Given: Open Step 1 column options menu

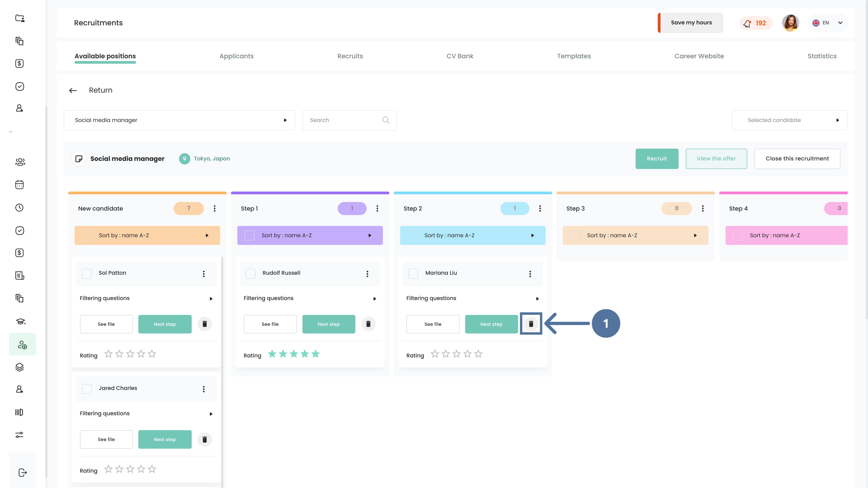Looking at the screenshot, I should click(377, 208).
